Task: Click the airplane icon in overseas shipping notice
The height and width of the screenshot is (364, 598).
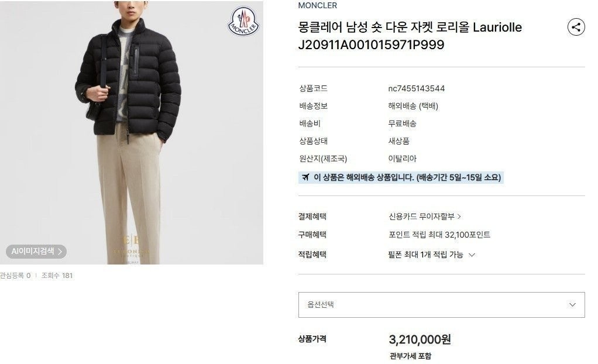Action: (x=305, y=177)
